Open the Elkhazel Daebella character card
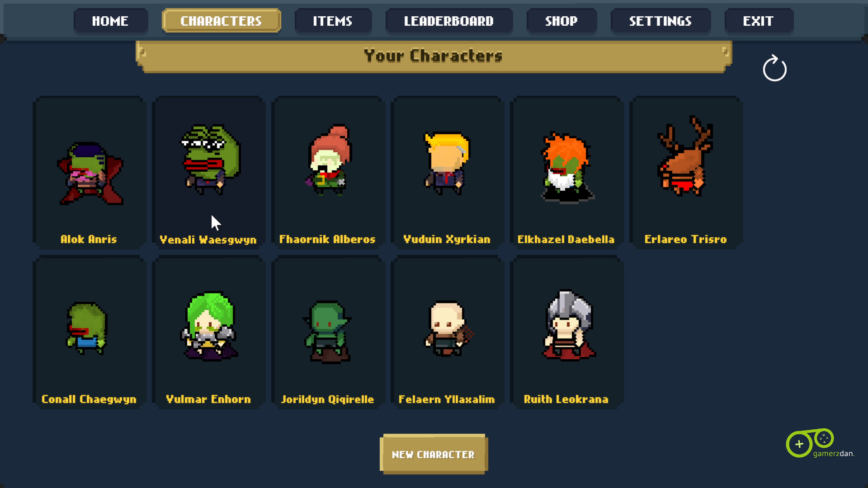This screenshot has height=488, width=868. tap(567, 173)
